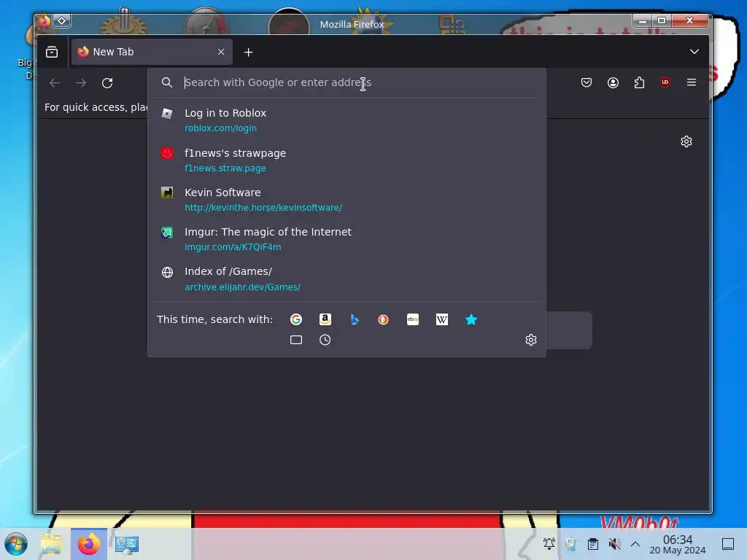Screen dimensions: 747x560
Task: Select the f1news's strawpage suggestion
Action: [347, 160]
